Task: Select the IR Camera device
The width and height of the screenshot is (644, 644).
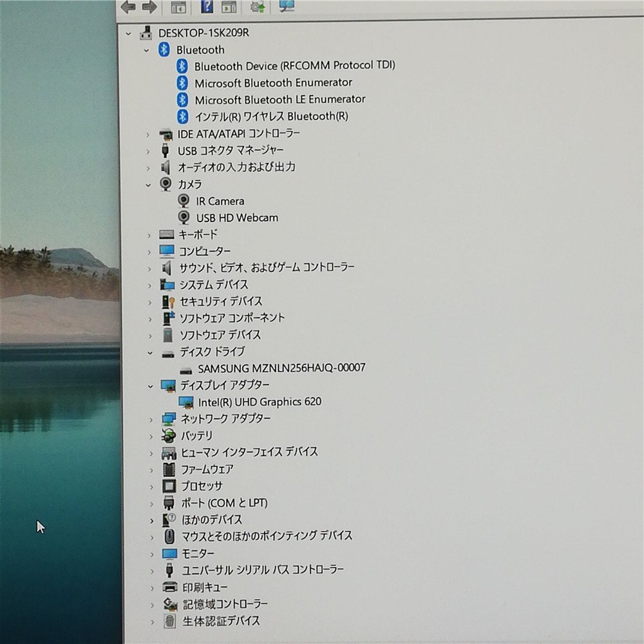Action: [x=220, y=201]
